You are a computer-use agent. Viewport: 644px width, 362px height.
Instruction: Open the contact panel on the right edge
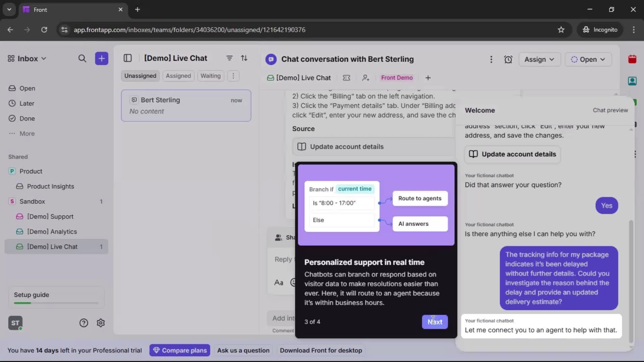(x=633, y=81)
